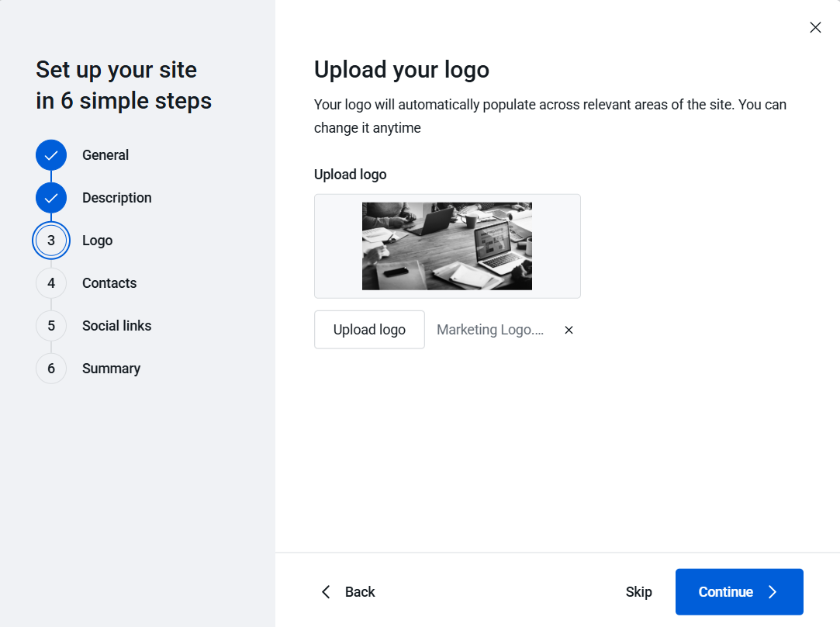Skip the logo upload step

pyautogui.click(x=638, y=592)
